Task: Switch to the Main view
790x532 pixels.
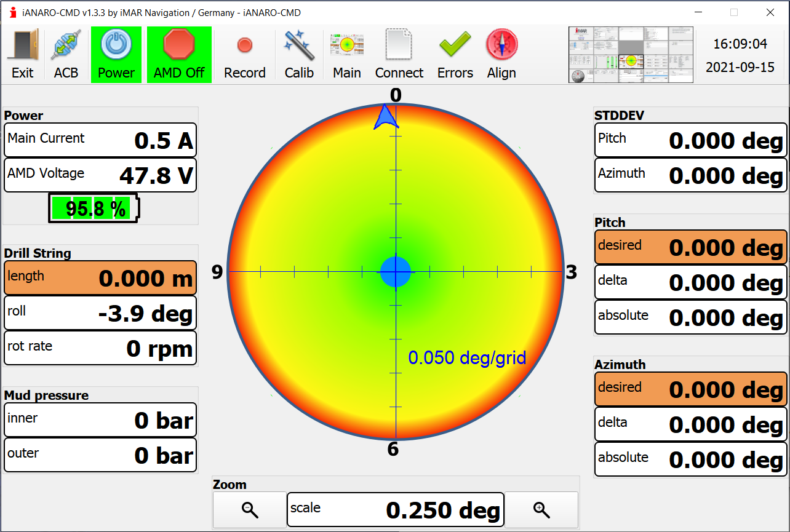Action: pos(347,55)
